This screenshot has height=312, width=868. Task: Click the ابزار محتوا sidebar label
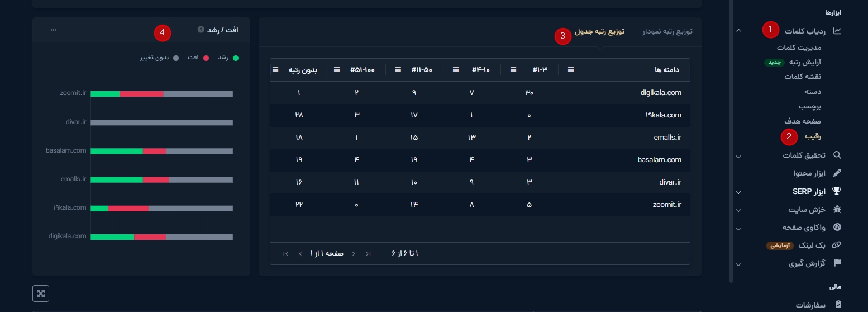pyautogui.click(x=809, y=173)
